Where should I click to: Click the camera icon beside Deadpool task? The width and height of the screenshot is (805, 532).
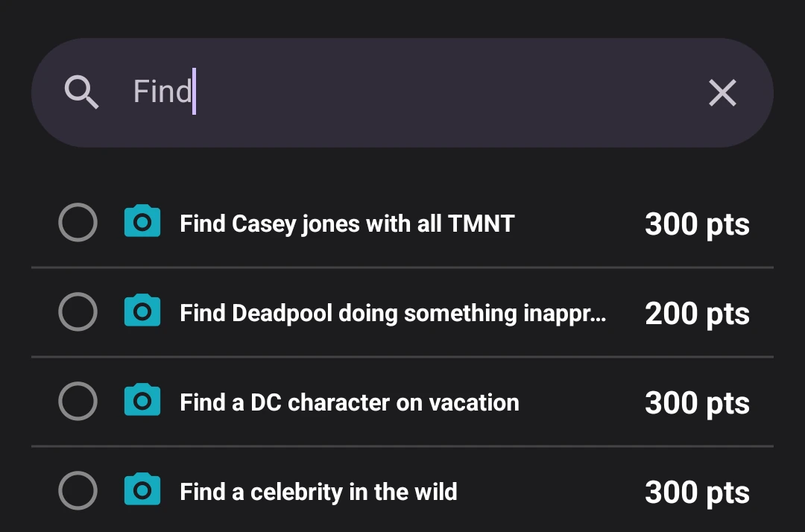coord(142,311)
